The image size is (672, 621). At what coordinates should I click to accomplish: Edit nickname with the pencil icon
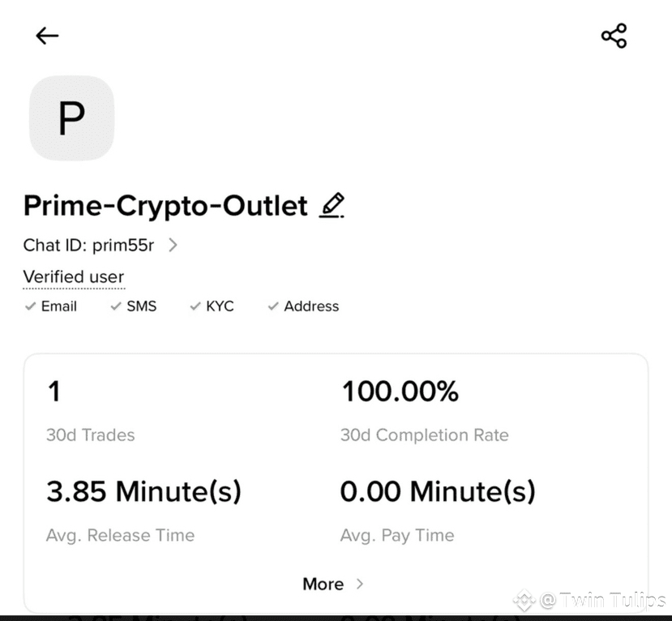click(332, 205)
